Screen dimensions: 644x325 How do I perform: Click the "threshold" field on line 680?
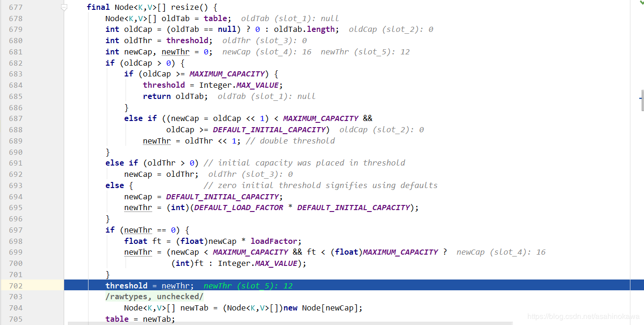(187, 40)
